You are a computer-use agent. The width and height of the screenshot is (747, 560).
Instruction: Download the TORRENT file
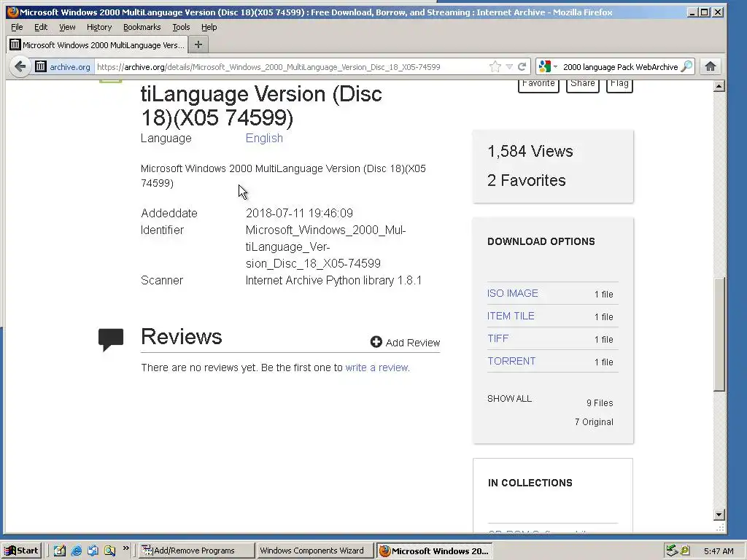tap(511, 361)
